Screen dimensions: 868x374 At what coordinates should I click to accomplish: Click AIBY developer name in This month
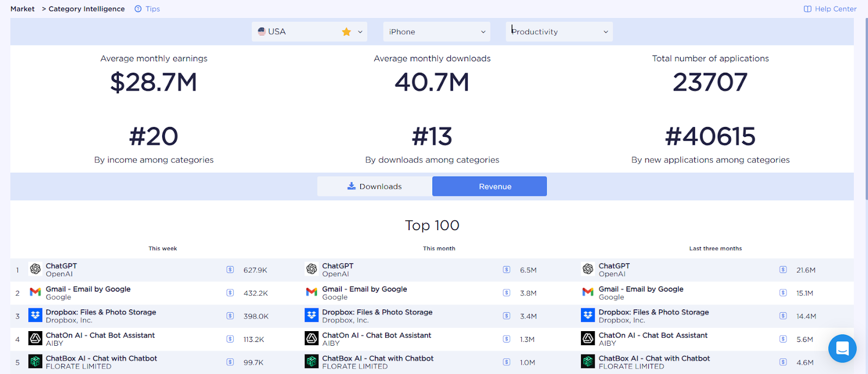click(x=331, y=343)
